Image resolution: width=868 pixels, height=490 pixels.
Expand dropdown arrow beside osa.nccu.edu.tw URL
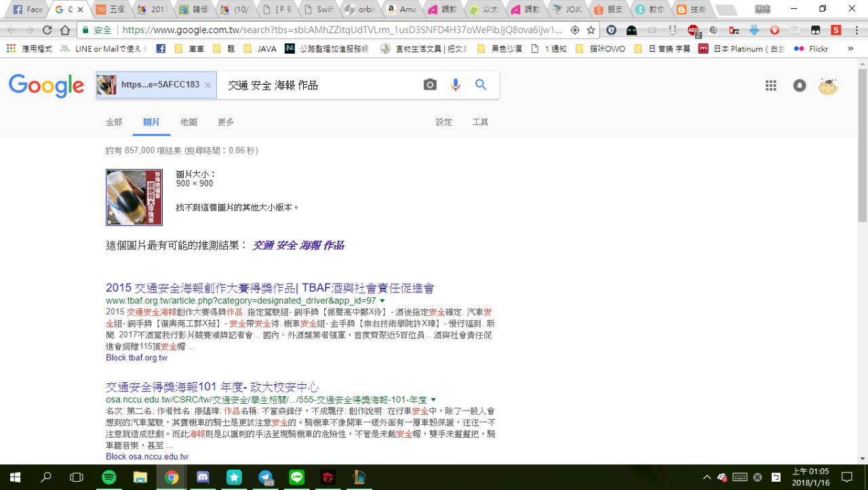(x=433, y=400)
